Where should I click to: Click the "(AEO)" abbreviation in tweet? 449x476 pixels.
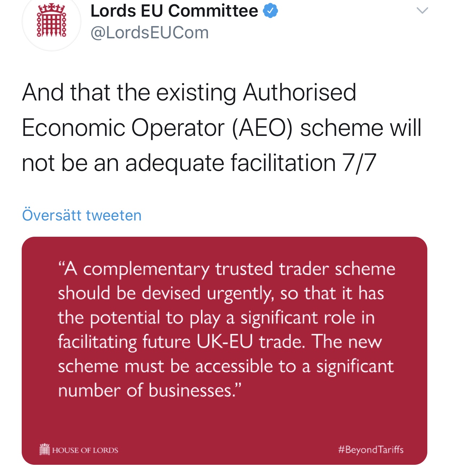262,128
